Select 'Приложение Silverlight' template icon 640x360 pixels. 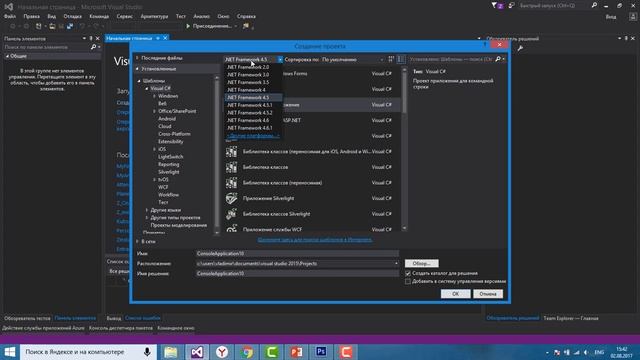click(x=231, y=198)
